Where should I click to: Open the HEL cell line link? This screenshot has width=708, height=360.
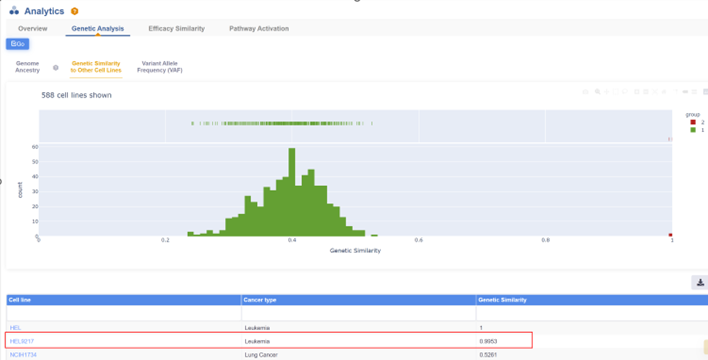[x=15, y=327]
